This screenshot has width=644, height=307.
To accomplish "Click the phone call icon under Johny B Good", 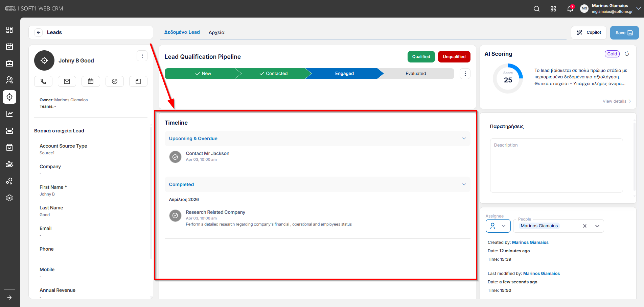I will 43,81.
